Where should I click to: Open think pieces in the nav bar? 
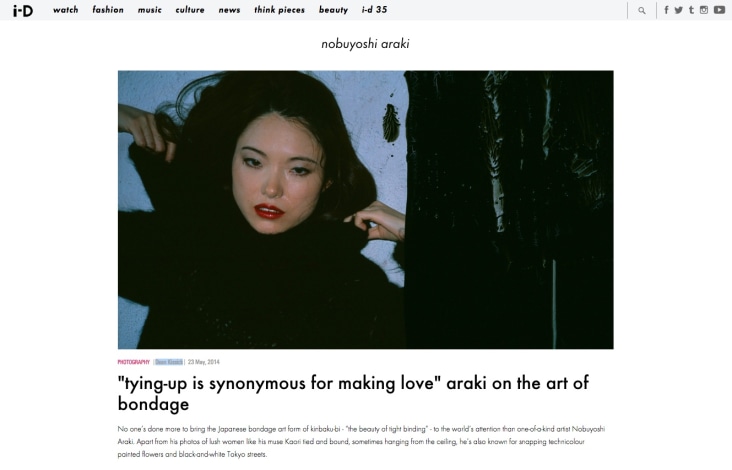[x=279, y=10]
